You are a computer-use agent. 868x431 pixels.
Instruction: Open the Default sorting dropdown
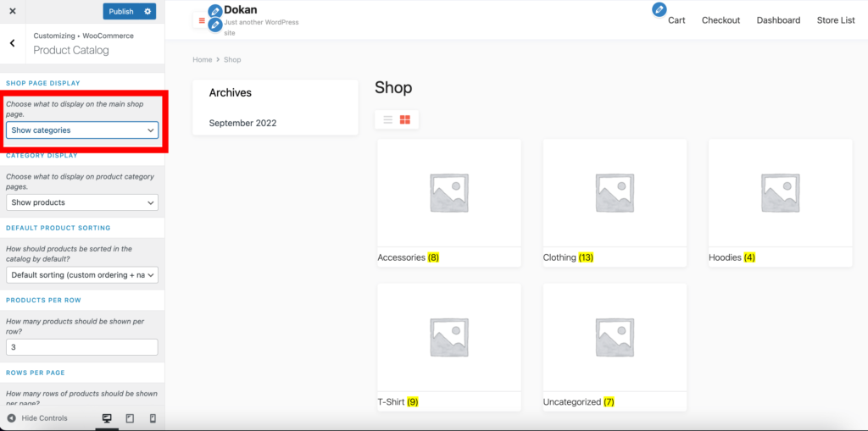point(82,275)
